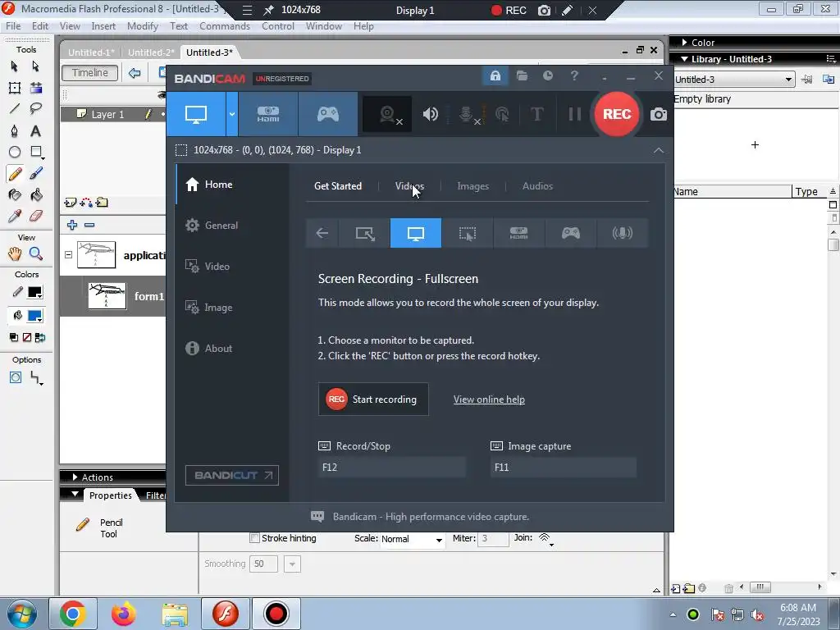Screen dimensions: 840x630
Task: Toggle Bandicam webcam overlay
Action: point(387,113)
